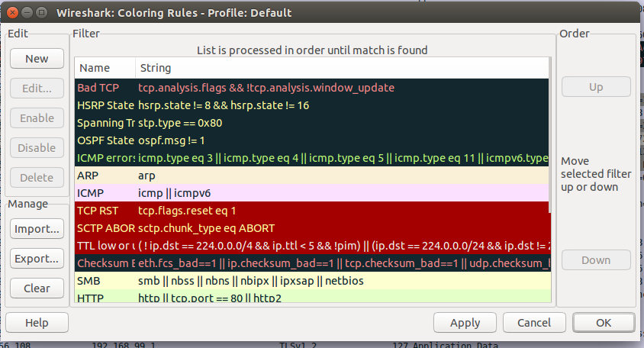Move filter Down in order
Viewport: 644px width, 348px height.
tap(596, 260)
